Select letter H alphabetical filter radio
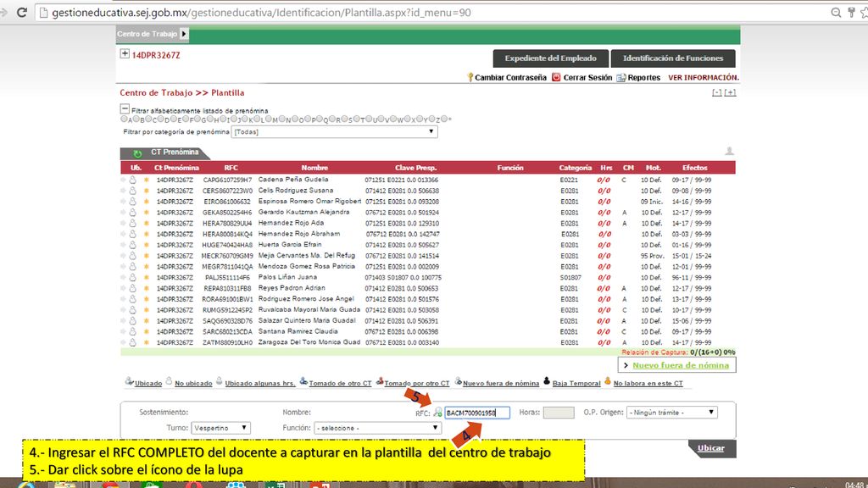868x488 pixels. point(210,119)
